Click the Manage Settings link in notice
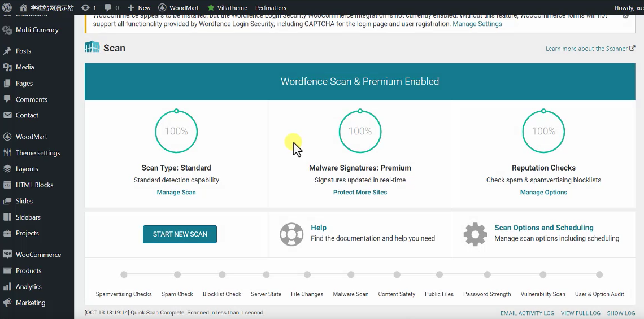This screenshot has height=319, width=644. click(x=477, y=24)
